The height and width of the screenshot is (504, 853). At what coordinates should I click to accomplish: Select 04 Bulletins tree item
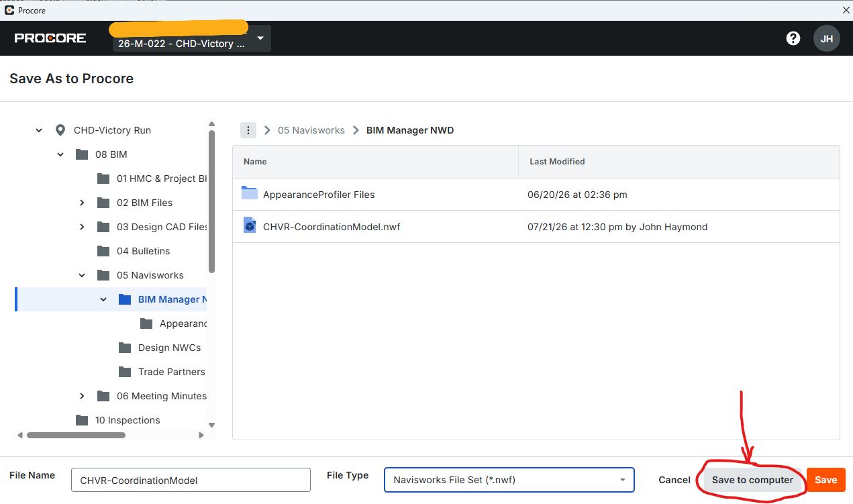coord(143,251)
